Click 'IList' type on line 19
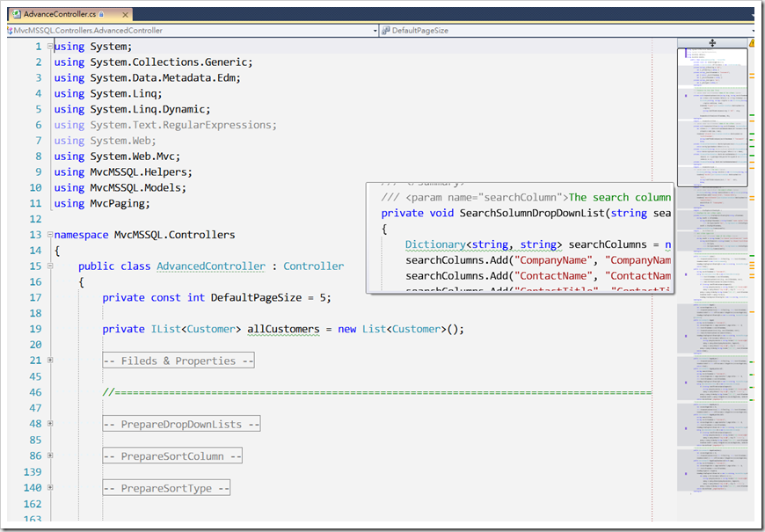Screen dimensions: 765x532 (x=166, y=329)
